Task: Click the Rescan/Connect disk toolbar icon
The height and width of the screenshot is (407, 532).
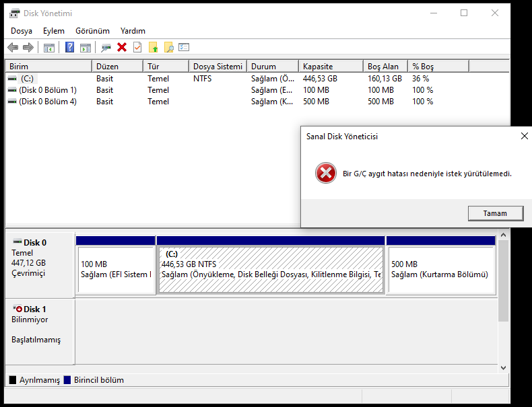Action: pos(106,48)
